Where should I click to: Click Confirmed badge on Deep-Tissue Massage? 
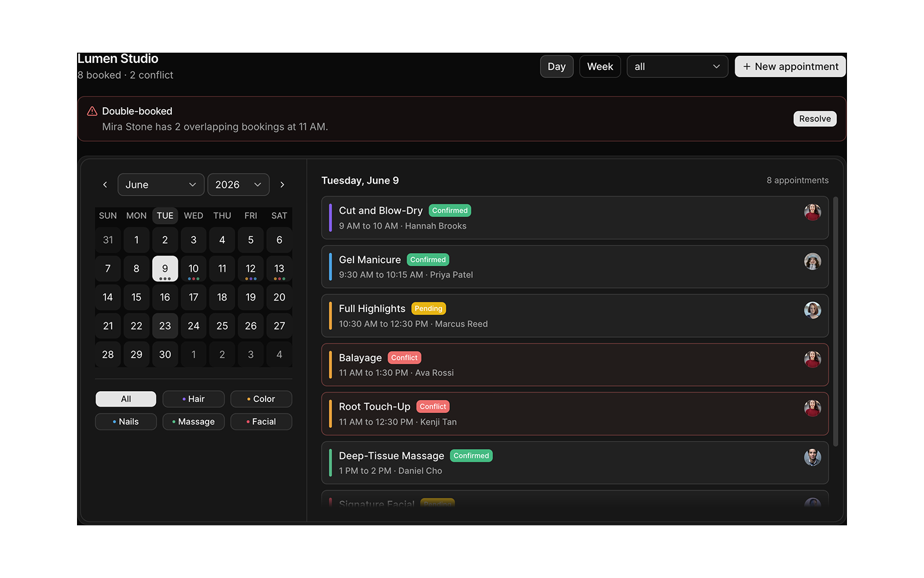click(x=472, y=456)
